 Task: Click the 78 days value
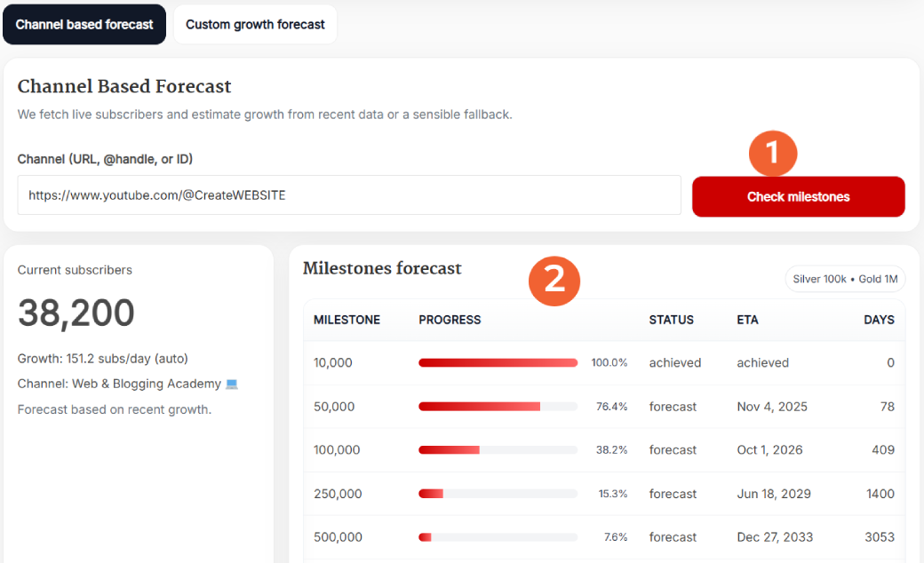(888, 407)
